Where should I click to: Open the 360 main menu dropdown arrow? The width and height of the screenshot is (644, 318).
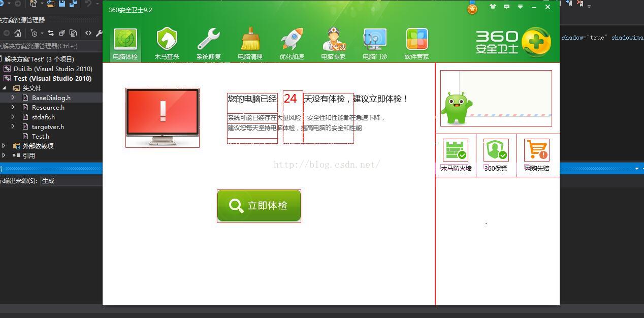(520, 7)
